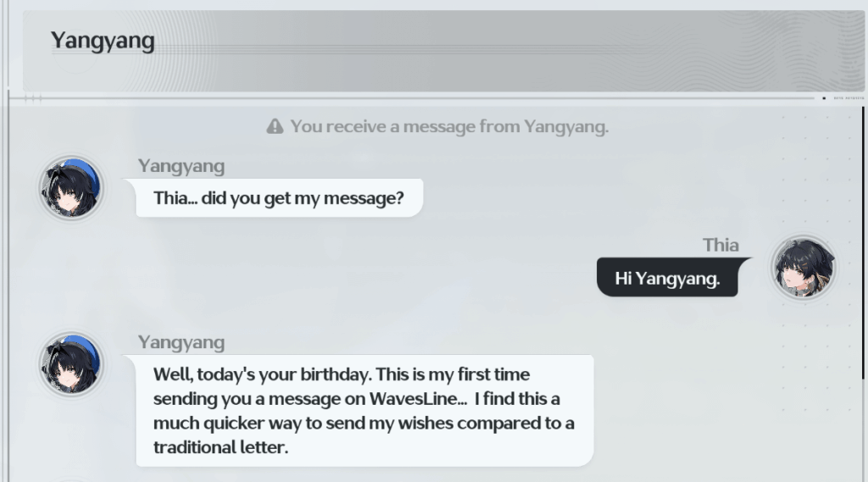Viewport: 868px width, 482px height.
Task: Open Yangyang's avatar beside the first message
Action: coord(71,188)
